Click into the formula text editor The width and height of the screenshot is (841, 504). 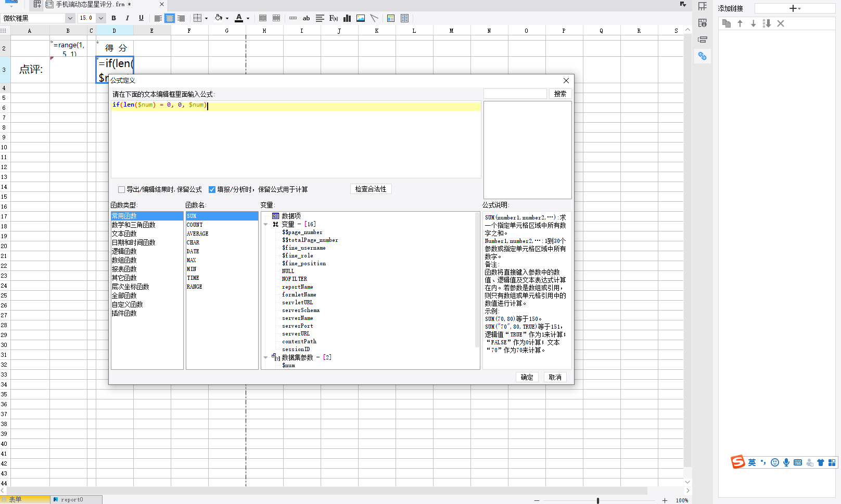[296, 139]
